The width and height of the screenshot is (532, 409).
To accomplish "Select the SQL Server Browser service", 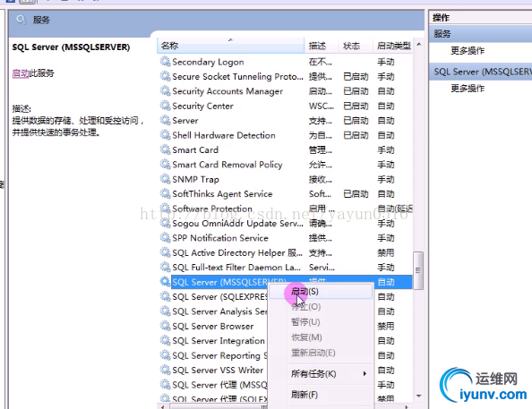I will [x=213, y=327].
